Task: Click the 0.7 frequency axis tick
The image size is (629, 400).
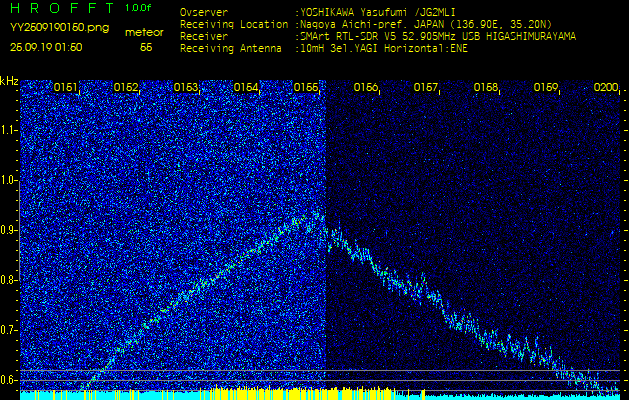Action: tap(9, 330)
